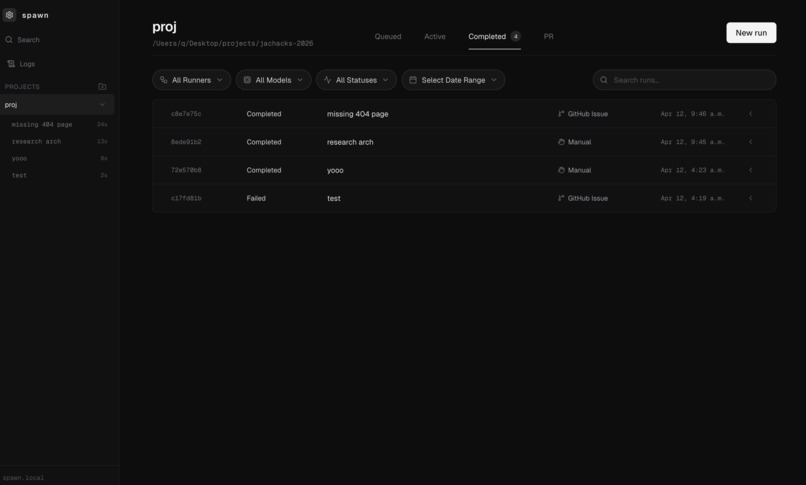Screen dimensions: 806x485
Task: Click Manual hand icon in research arch row
Action: [561, 142]
